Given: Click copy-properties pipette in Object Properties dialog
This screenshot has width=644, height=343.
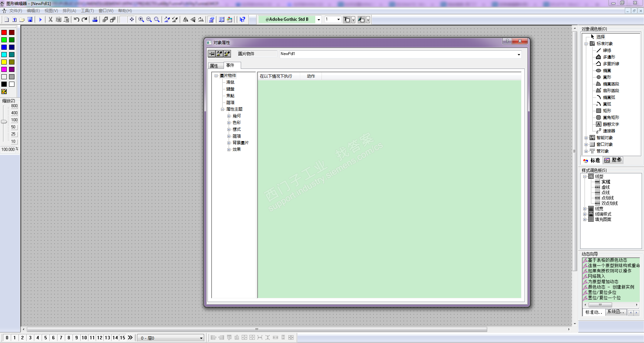Looking at the screenshot, I should 220,54.
